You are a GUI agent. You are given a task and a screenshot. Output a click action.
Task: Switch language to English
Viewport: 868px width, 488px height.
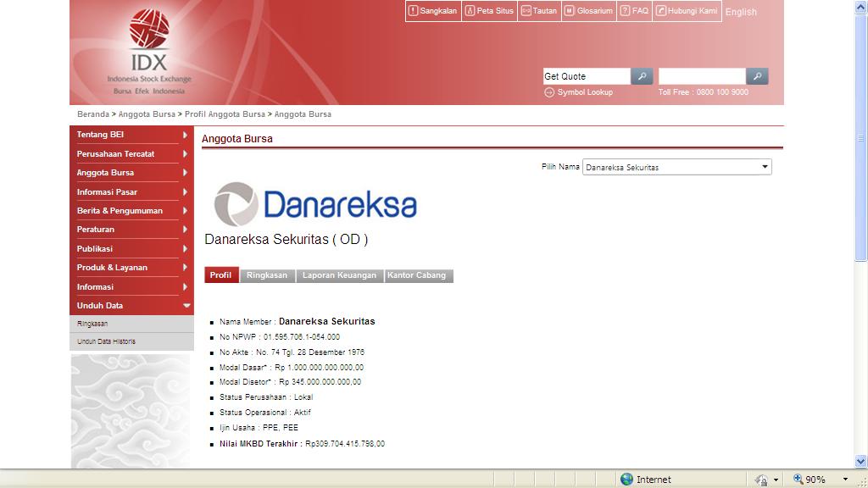(741, 12)
